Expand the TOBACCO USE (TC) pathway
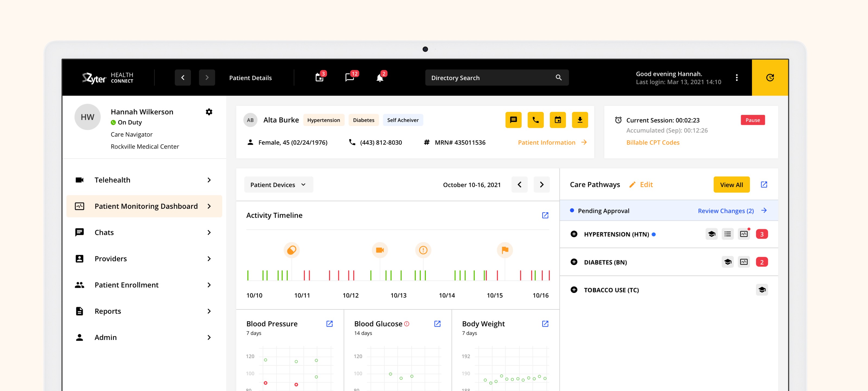 tap(574, 290)
